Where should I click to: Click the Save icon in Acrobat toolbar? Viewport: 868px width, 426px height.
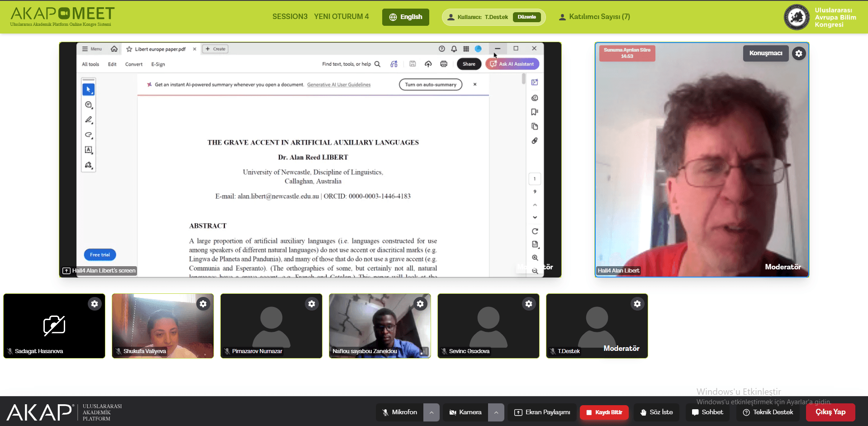(x=413, y=64)
